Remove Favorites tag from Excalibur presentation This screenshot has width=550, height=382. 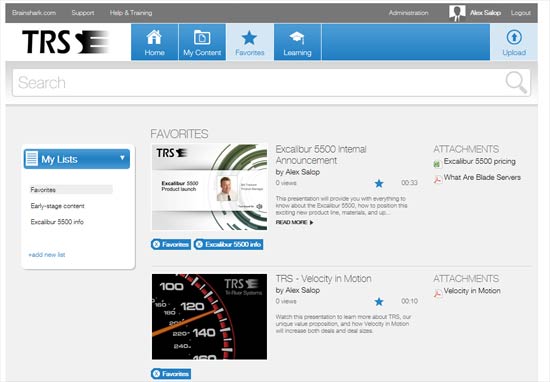tap(157, 244)
